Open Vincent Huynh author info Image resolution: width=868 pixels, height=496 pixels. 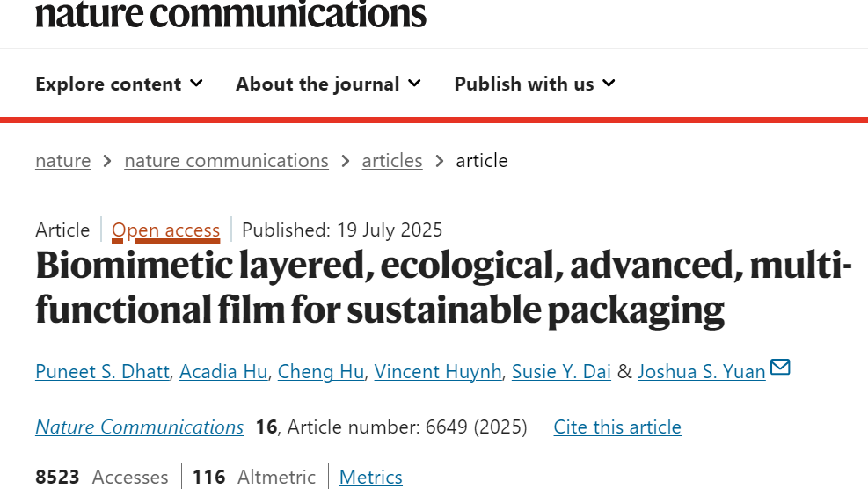(438, 372)
